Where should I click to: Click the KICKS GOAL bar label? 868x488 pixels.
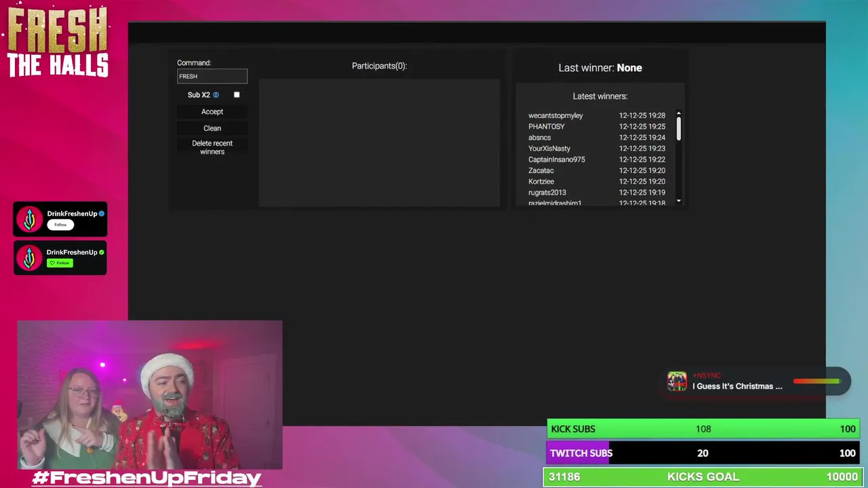click(703, 477)
